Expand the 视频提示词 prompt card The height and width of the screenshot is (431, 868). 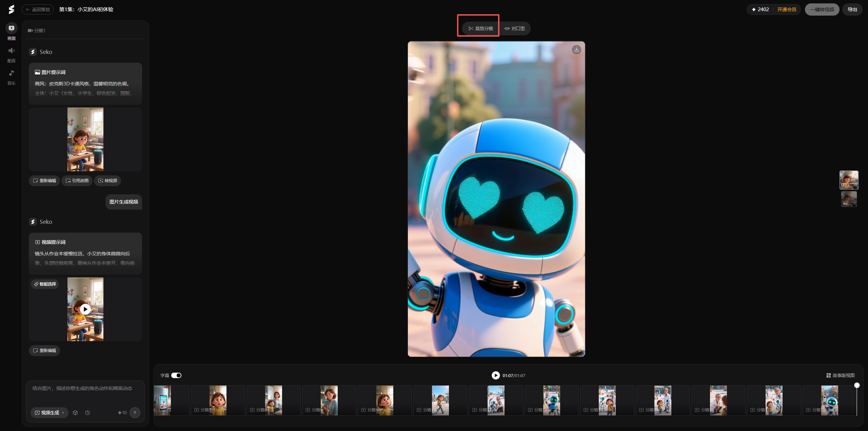85,253
